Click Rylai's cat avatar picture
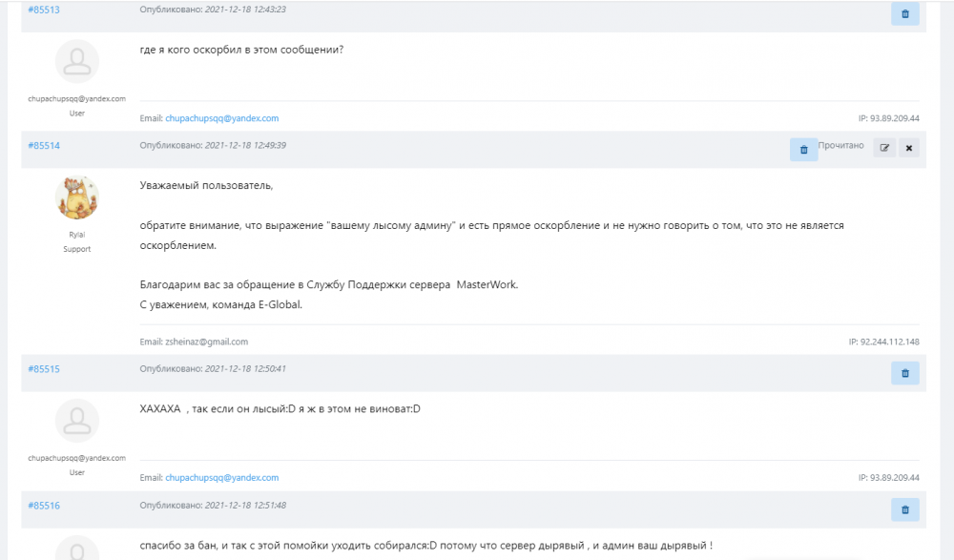Screen dimensions: 954x560 [x=77, y=197]
